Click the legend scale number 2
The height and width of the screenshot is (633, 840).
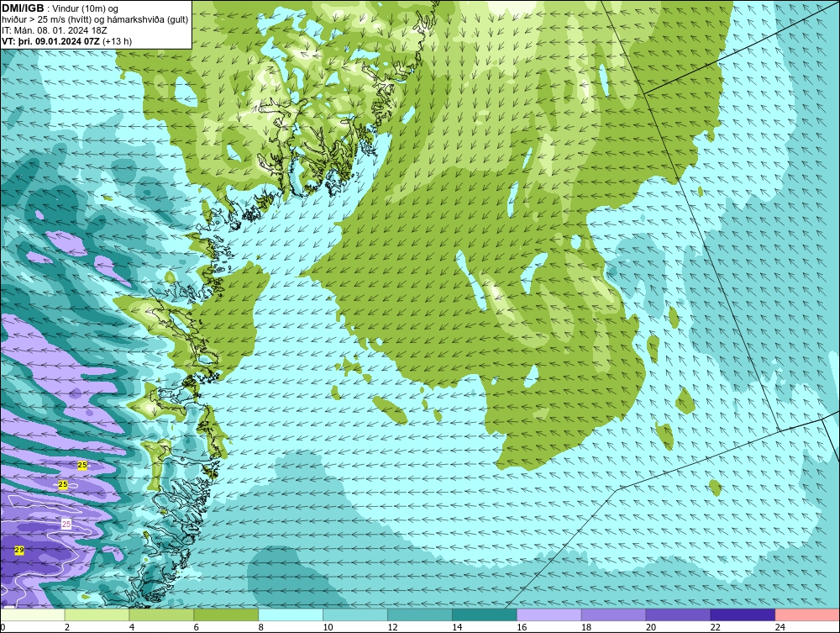point(67,627)
